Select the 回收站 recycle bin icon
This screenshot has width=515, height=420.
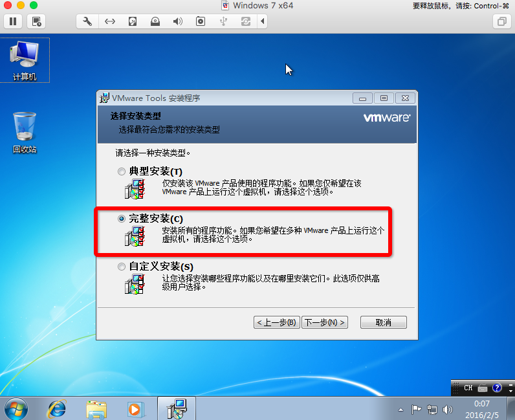(x=25, y=133)
